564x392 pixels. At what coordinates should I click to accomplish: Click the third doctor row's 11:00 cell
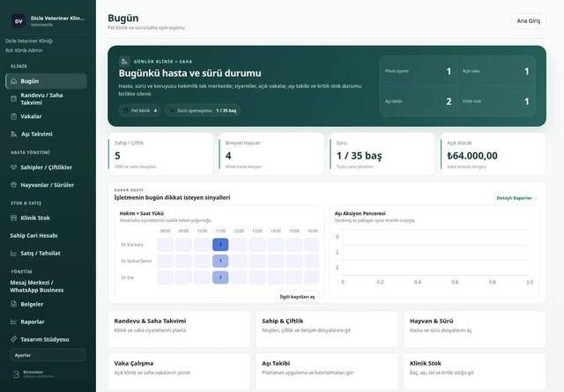220,277
